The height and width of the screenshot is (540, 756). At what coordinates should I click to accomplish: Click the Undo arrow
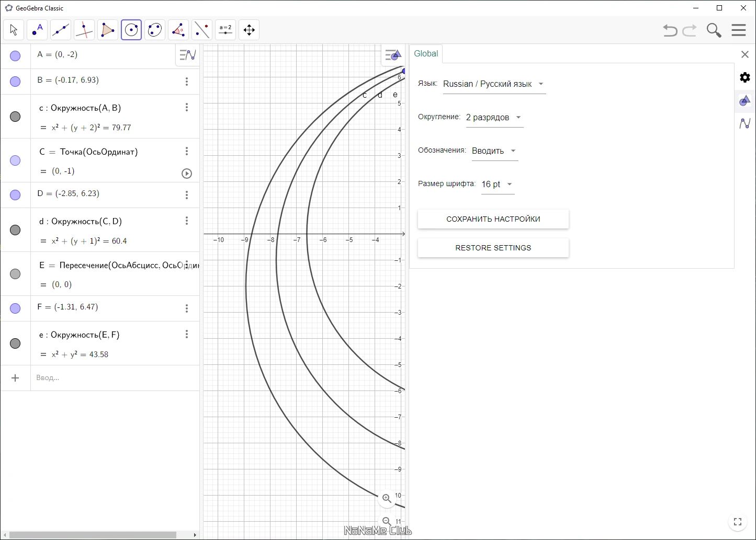(x=670, y=30)
